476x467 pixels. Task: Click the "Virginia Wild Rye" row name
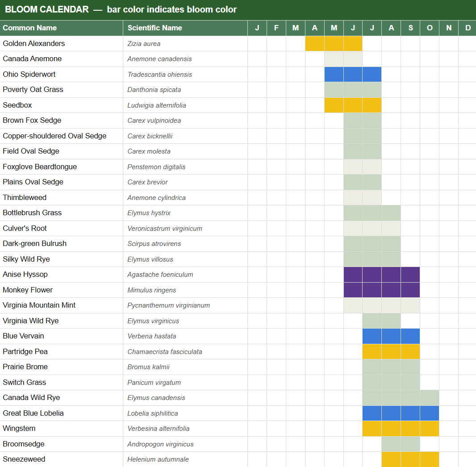[31, 321]
